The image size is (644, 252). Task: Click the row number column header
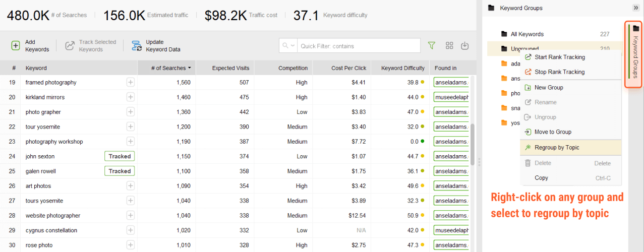pos(14,68)
